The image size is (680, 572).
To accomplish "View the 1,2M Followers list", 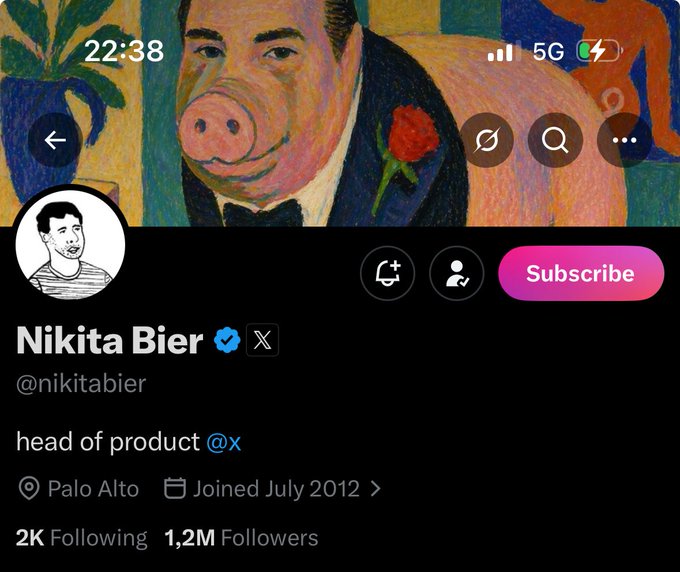I will (241, 538).
